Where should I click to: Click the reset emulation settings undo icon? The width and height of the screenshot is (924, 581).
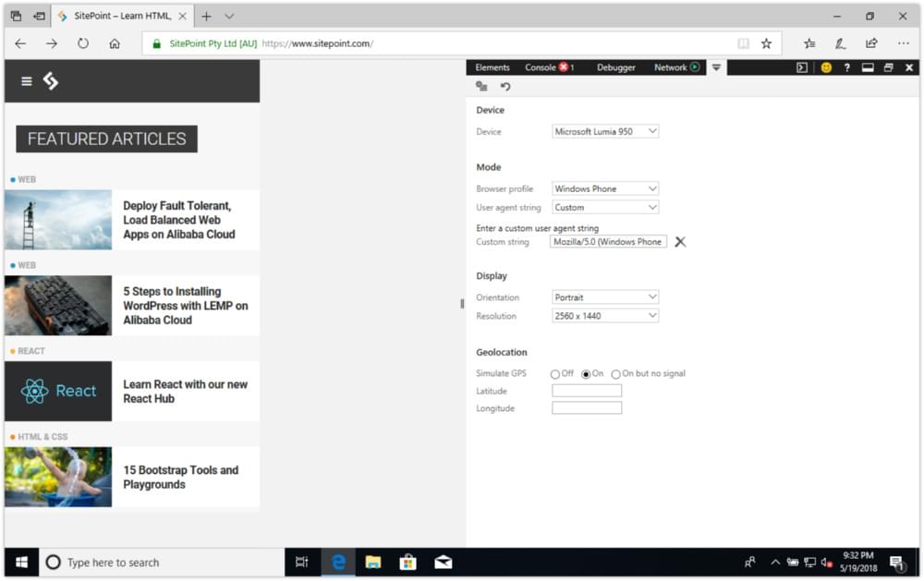[505, 87]
